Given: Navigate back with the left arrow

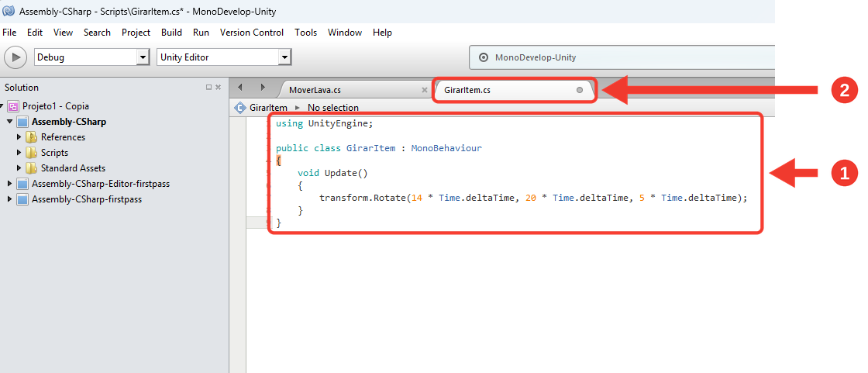Looking at the screenshot, I should click(239, 88).
